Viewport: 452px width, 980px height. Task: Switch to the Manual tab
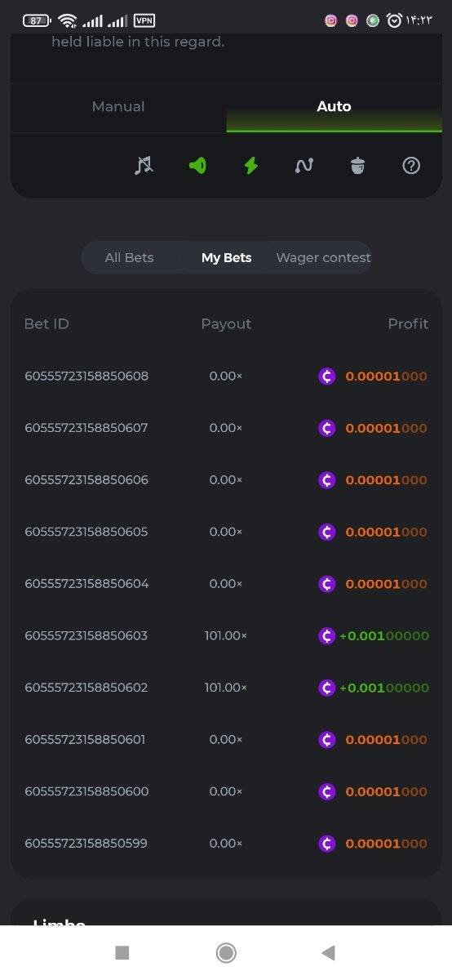tap(118, 107)
